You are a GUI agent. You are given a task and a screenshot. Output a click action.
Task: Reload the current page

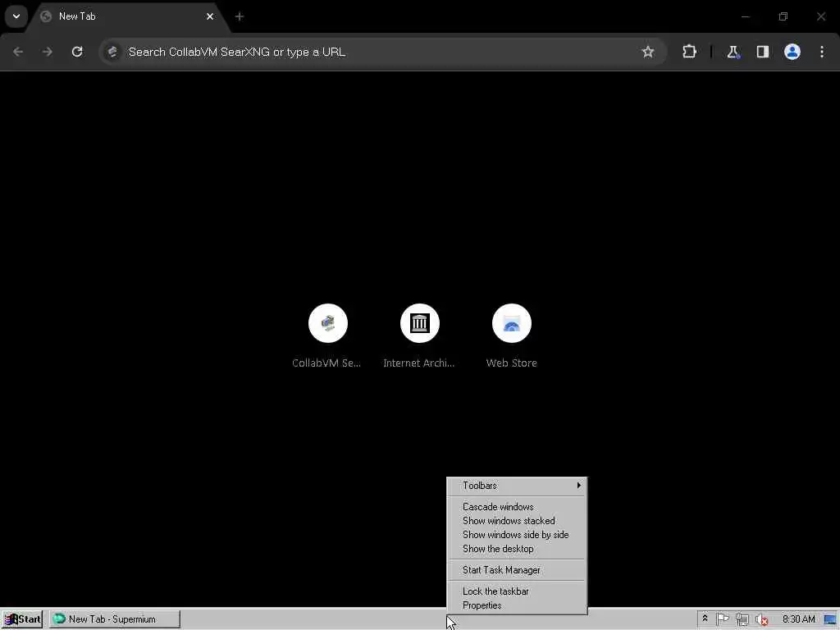click(x=77, y=52)
